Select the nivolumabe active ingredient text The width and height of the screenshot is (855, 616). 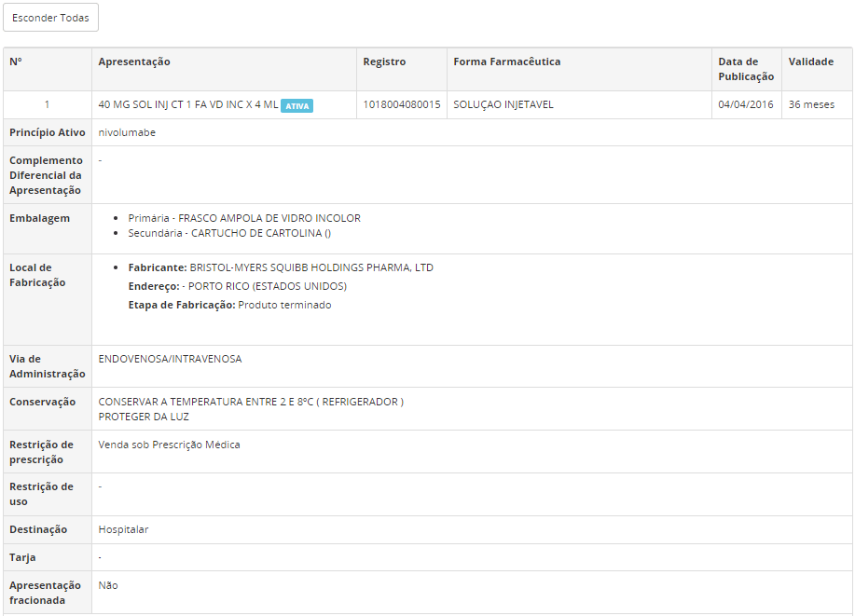[127, 132]
